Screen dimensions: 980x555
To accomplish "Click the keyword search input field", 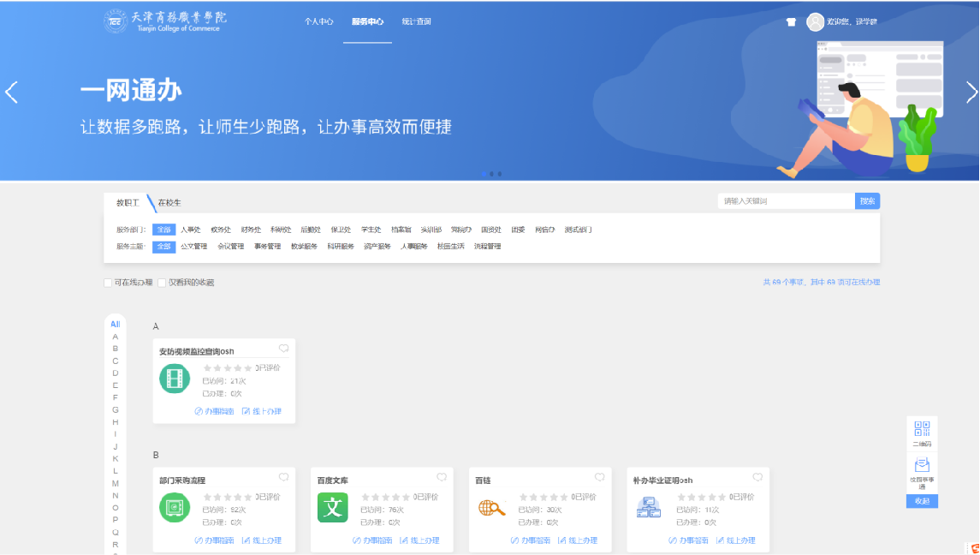I will pyautogui.click(x=785, y=201).
